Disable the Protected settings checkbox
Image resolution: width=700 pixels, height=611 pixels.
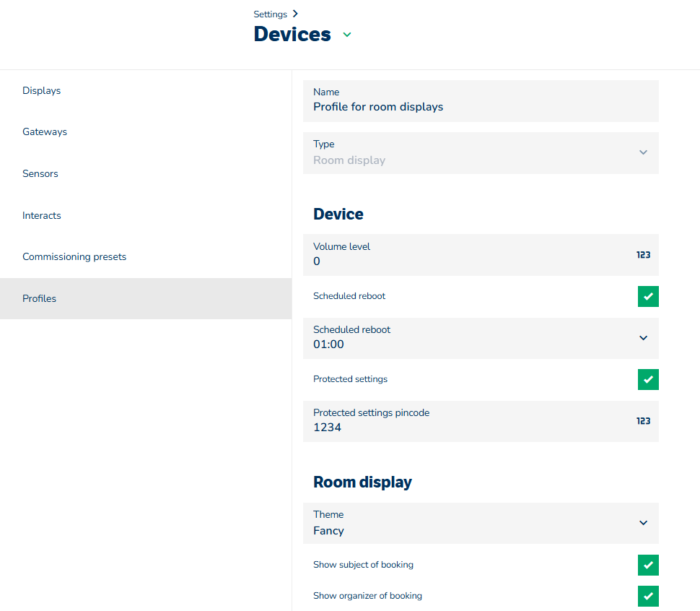(x=648, y=379)
